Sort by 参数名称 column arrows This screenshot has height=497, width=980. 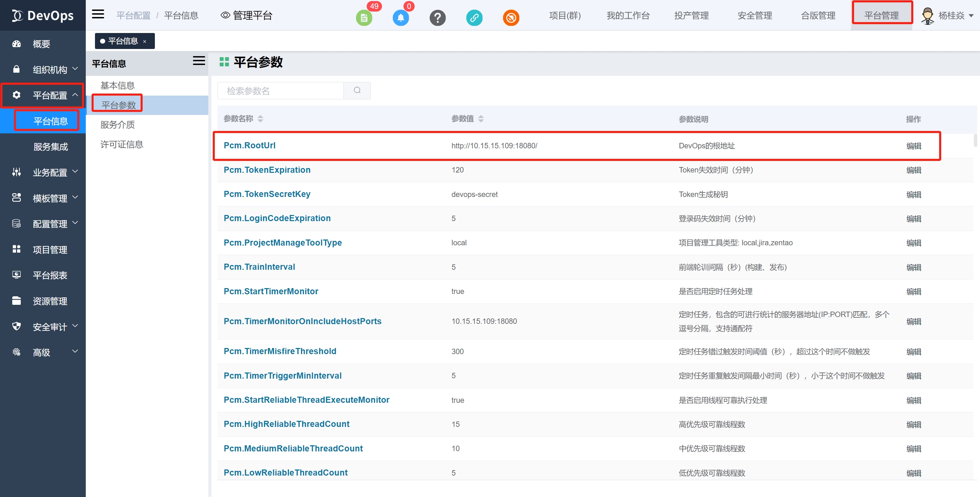pyautogui.click(x=260, y=119)
